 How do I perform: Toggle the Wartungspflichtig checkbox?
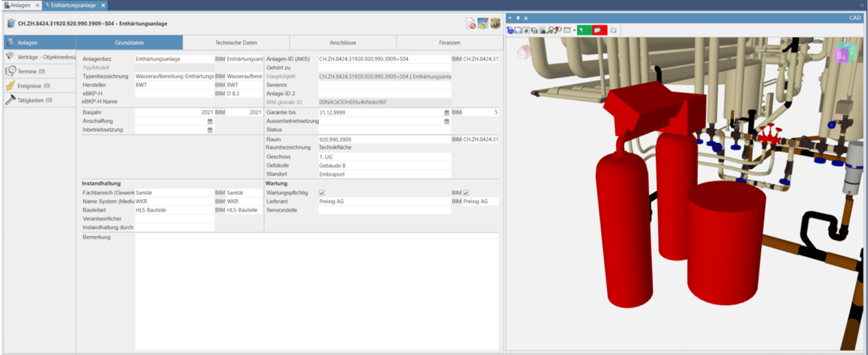322,193
